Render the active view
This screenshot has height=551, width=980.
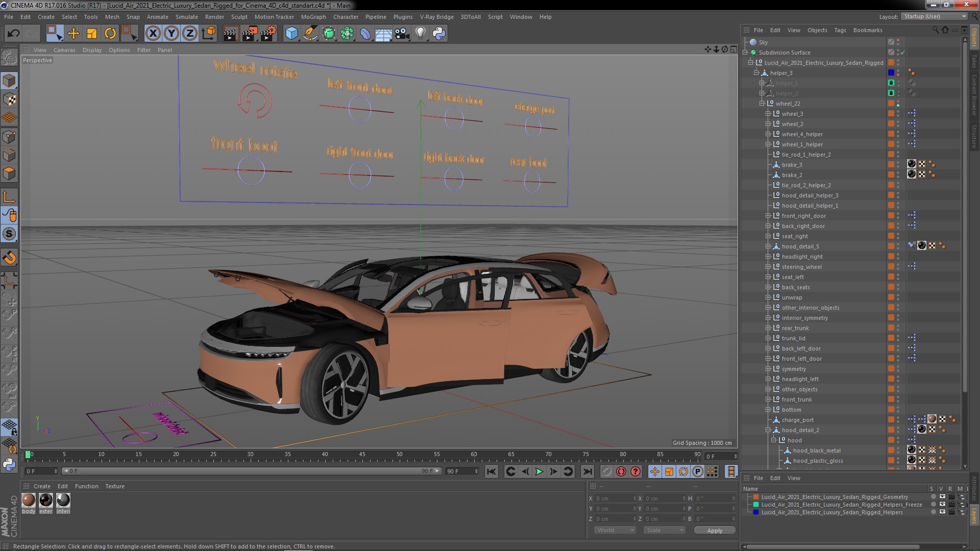pos(231,34)
